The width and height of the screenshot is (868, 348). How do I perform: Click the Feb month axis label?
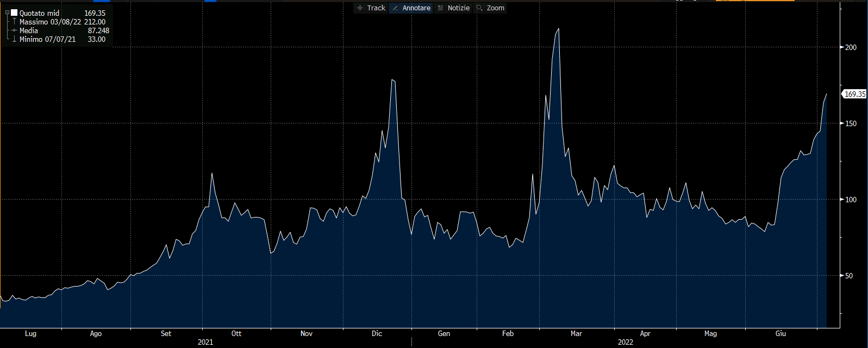(x=508, y=333)
